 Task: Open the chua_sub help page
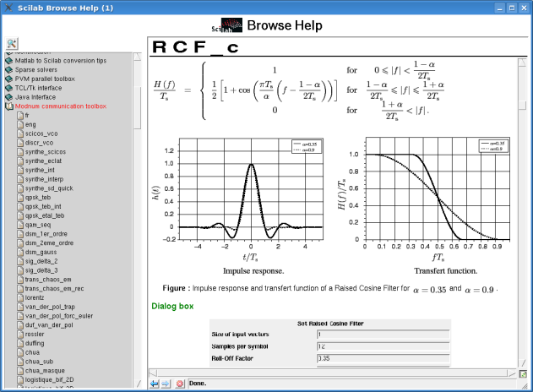tap(39, 362)
